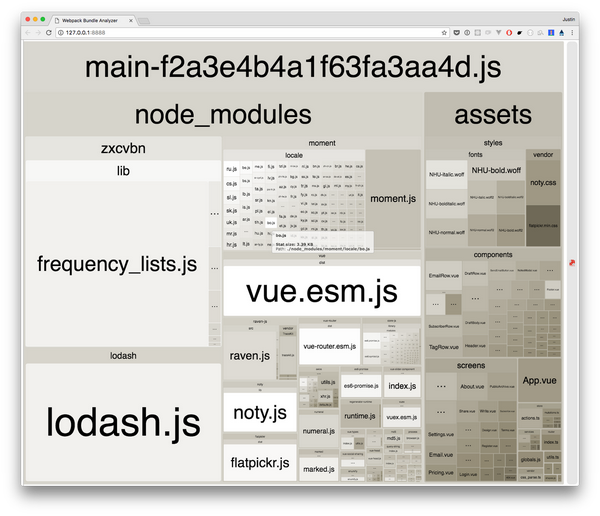This screenshot has height=516, width=600.
Task: Click the locale folder inside moment
Action: (294, 155)
